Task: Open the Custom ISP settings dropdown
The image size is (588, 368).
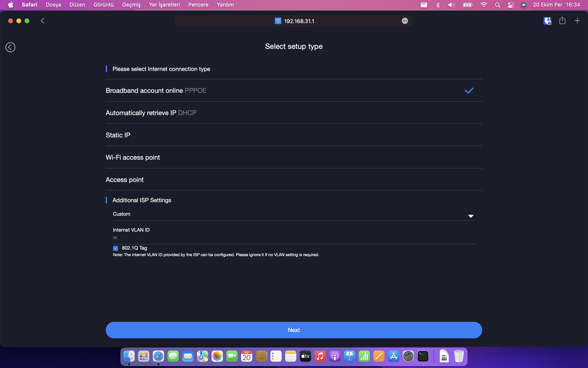Action: pyautogui.click(x=294, y=214)
